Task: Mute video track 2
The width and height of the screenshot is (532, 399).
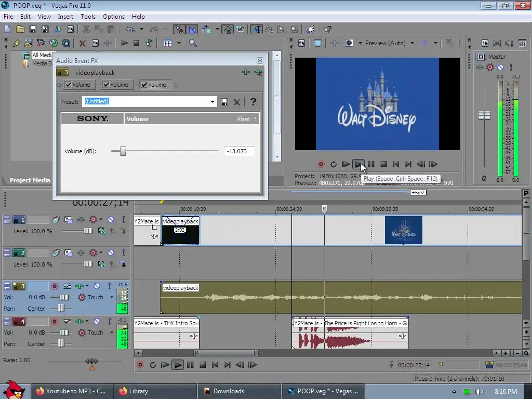Action: (111, 253)
